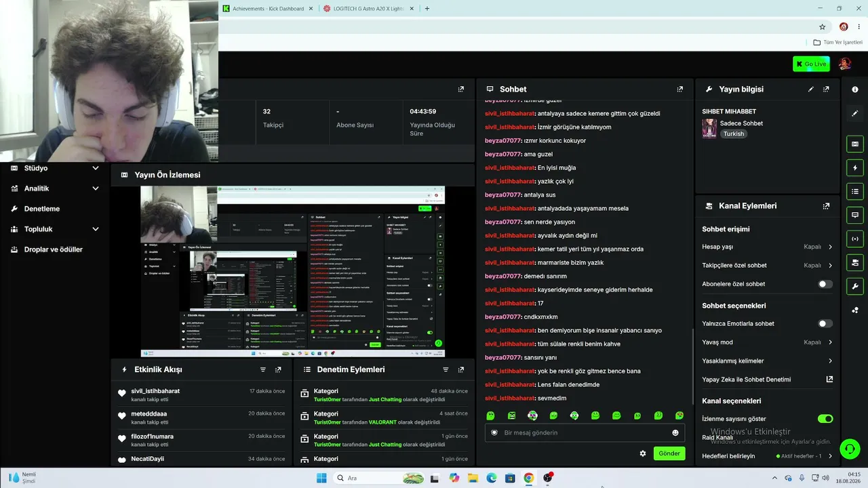Switch to Achievements - Kick Dashboard tab

(268, 9)
